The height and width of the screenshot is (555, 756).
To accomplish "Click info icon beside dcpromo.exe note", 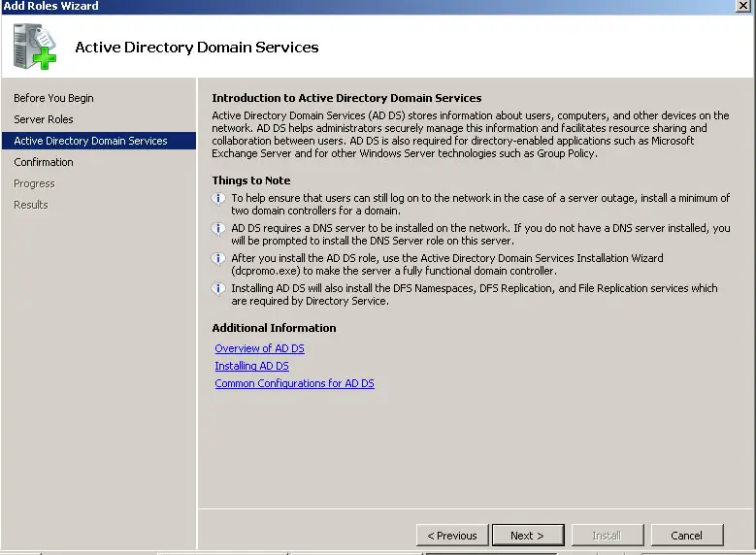I will pos(218,259).
